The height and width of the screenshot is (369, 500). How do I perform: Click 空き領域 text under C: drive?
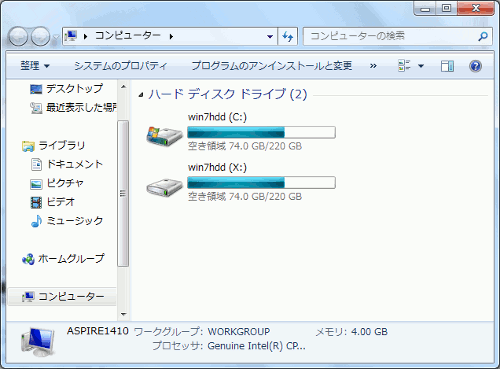pyautogui.click(x=245, y=146)
